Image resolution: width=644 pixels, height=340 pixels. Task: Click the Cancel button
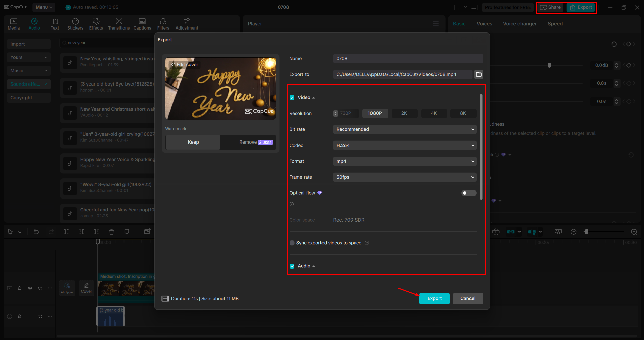click(468, 298)
